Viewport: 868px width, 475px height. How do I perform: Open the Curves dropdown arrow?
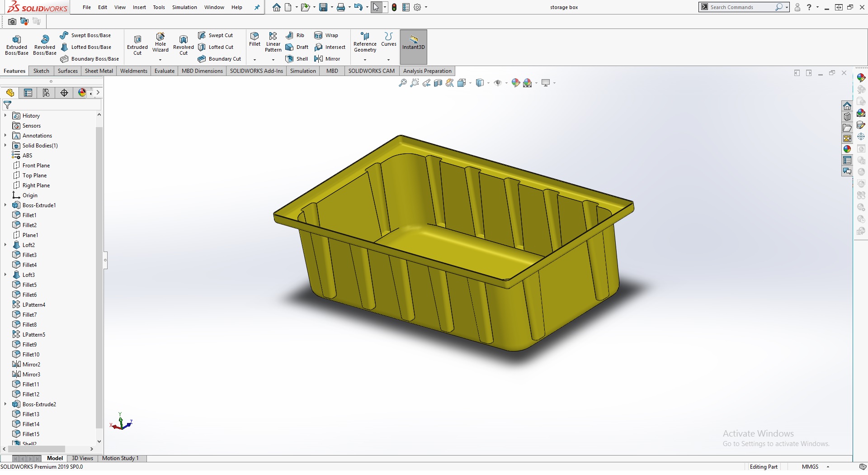388,60
